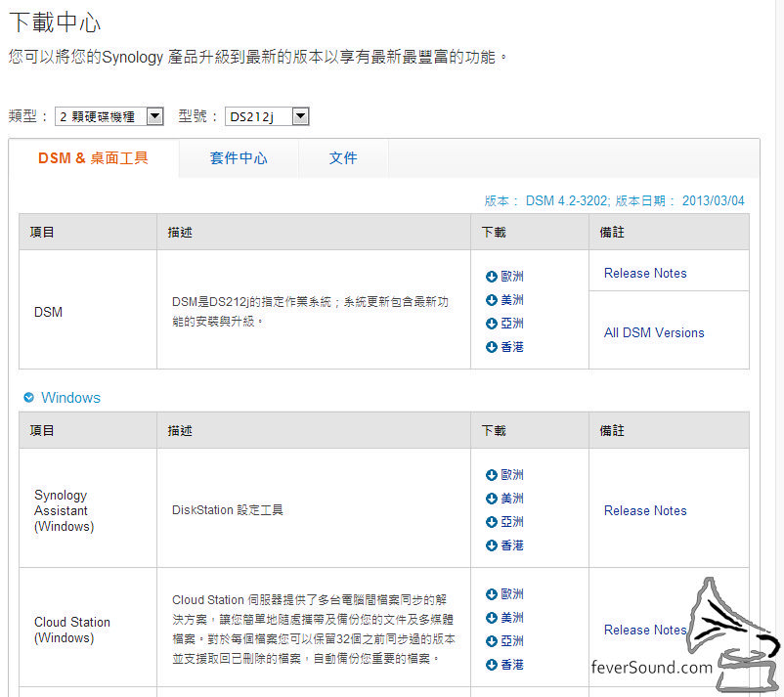Download DSM from the 亞洲 link
This screenshot has height=697, width=784.
(x=512, y=324)
